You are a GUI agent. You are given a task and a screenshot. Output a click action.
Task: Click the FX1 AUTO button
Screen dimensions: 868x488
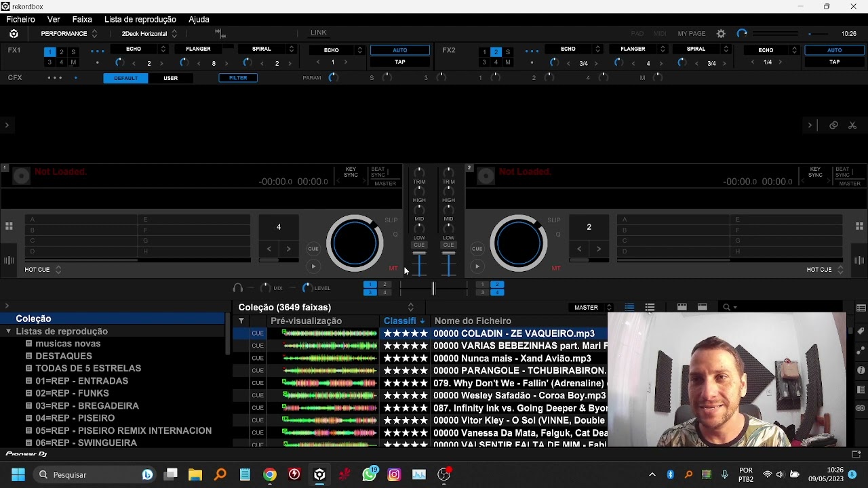[x=400, y=50]
